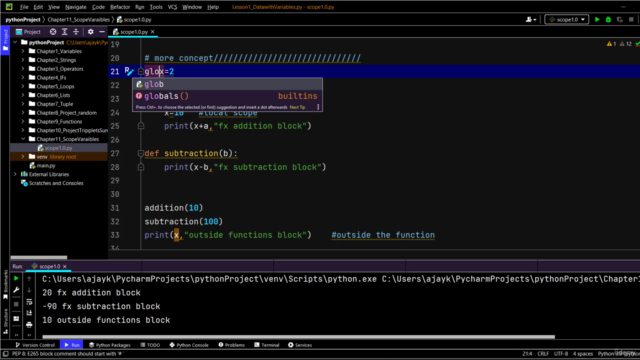640x360 pixels.
Task: Click Run with Coverage icon in top toolbar
Action: click(x=620, y=19)
